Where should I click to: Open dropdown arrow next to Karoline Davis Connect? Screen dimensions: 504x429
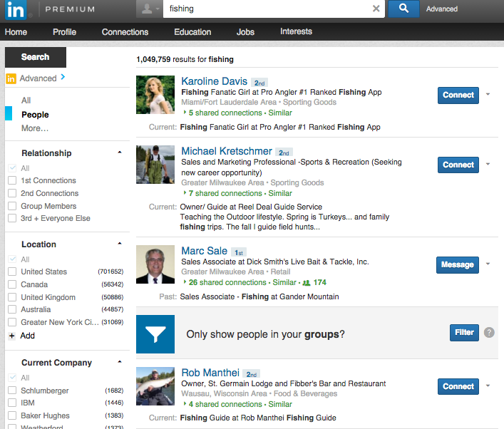tap(488, 95)
